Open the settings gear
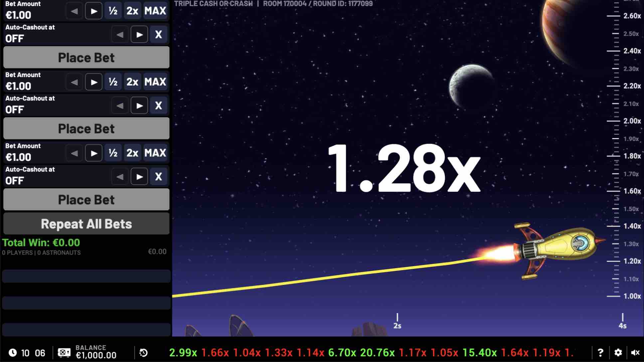644x362 pixels. pos(618,353)
